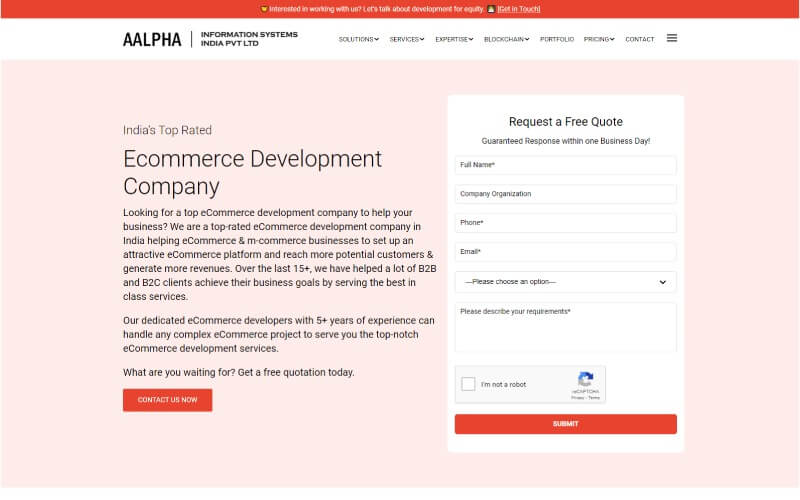Open the Blockchain dropdown menu
Screen dimensions: 800x500
pyautogui.click(x=506, y=39)
